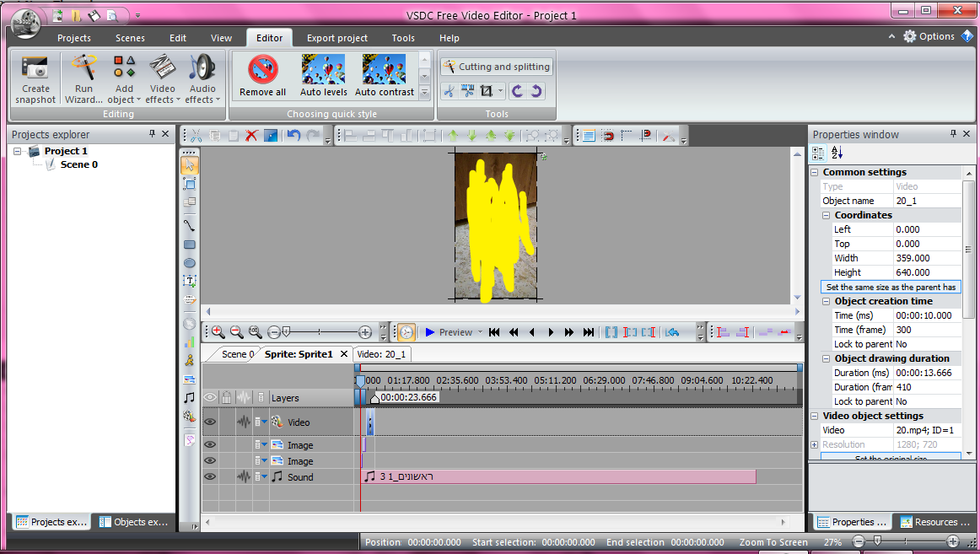Open the Preview dropdown arrow

click(480, 332)
